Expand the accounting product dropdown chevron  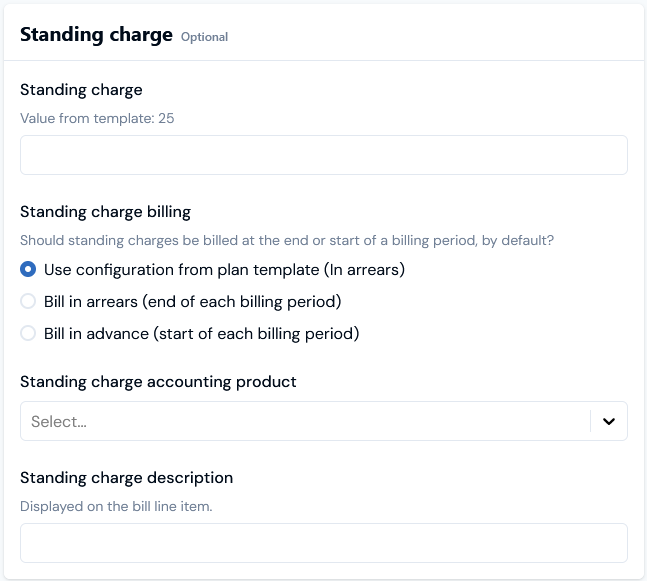(x=609, y=421)
